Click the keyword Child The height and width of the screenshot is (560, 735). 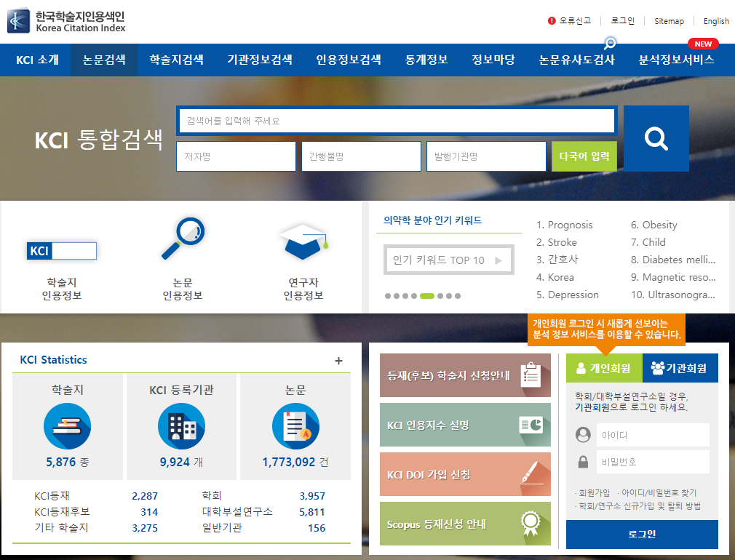click(x=654, y=242)
